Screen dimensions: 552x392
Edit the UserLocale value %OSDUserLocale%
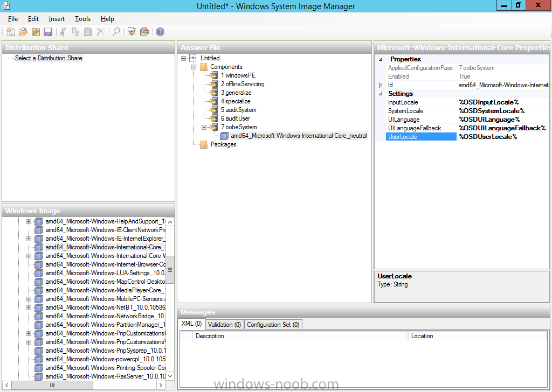coord(503,137)
